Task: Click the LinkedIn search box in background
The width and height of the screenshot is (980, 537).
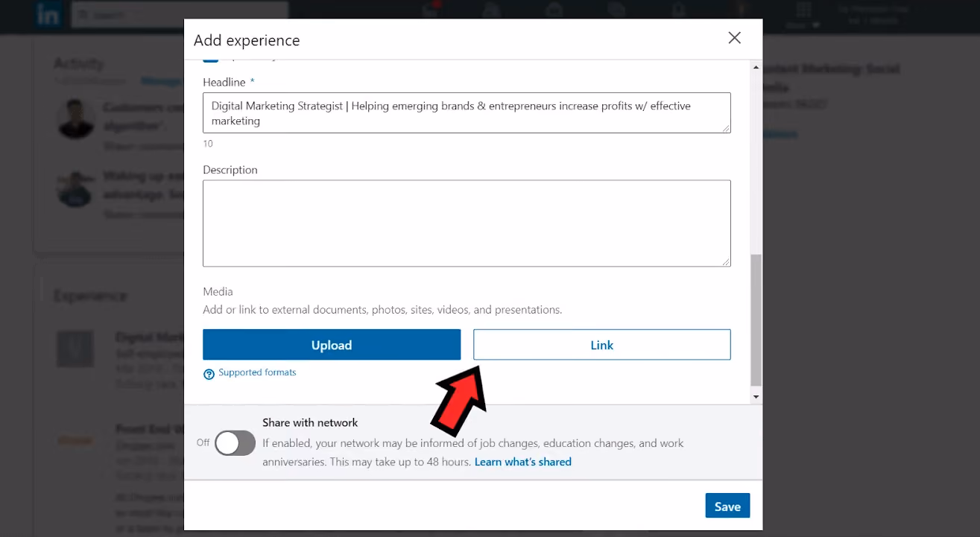Action: pos(180,14)
